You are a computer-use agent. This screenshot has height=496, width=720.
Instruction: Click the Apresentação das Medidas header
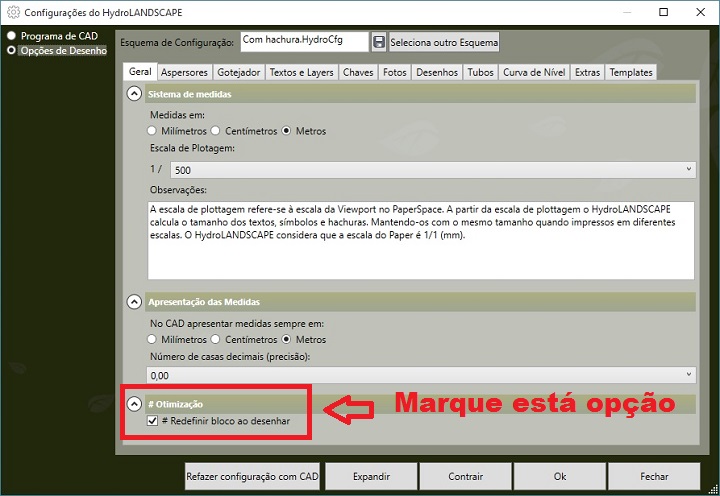click(x=420, y=302)
